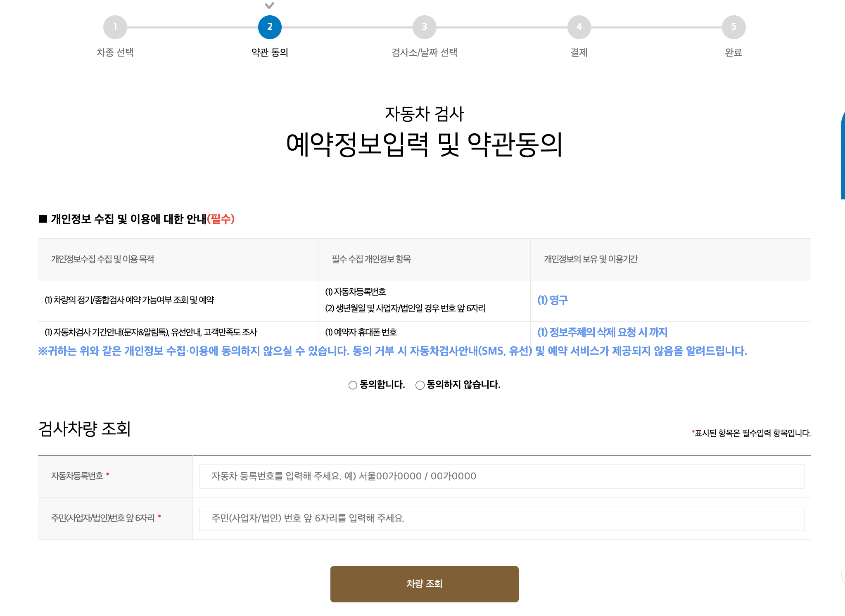The image size is (845, 616).
Task: Click step 1 circle for 차종 선택
Action: click(x=115, y=27)
